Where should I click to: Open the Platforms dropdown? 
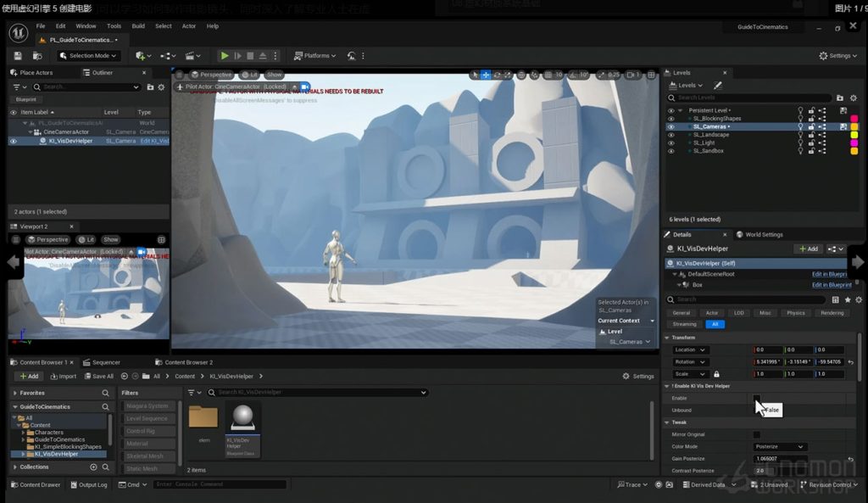pyautogui.click(x=315, y=56)
